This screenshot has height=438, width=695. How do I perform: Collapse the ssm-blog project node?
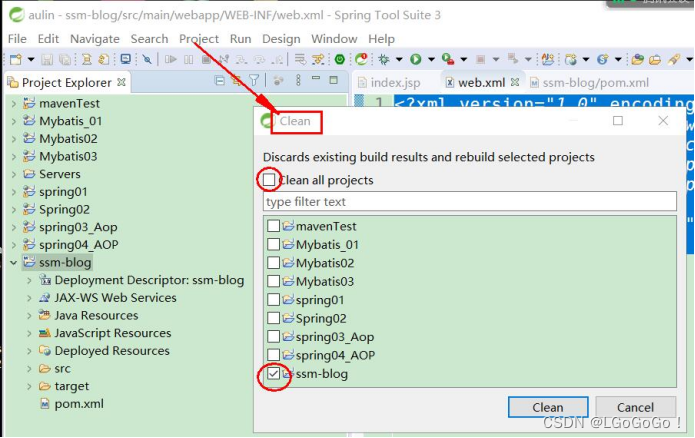pos(14,262)
